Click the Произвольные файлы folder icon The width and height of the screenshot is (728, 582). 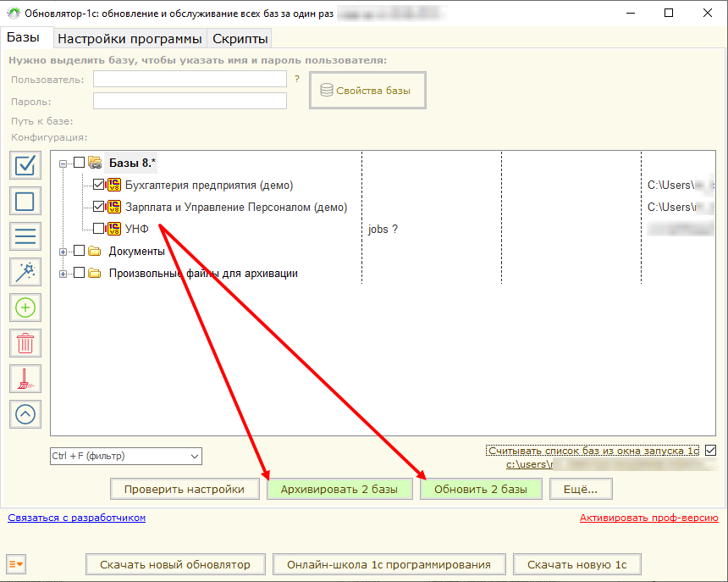click(95, 273)
